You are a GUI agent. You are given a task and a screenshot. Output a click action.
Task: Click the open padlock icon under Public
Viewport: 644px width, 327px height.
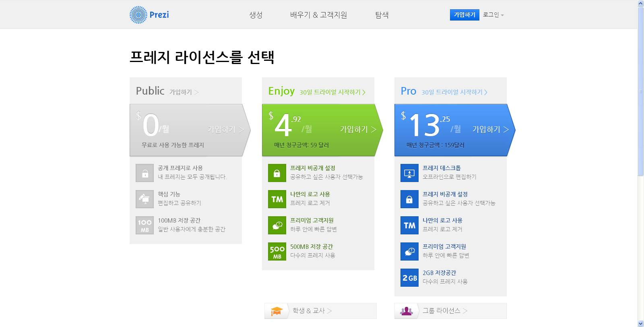(x=144, y=173)
